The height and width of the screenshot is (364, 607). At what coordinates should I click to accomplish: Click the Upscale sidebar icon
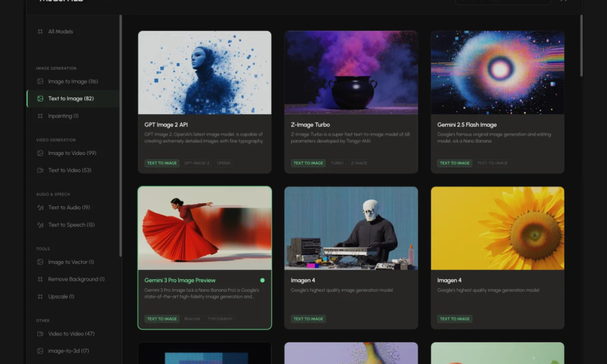coord(40,297)
